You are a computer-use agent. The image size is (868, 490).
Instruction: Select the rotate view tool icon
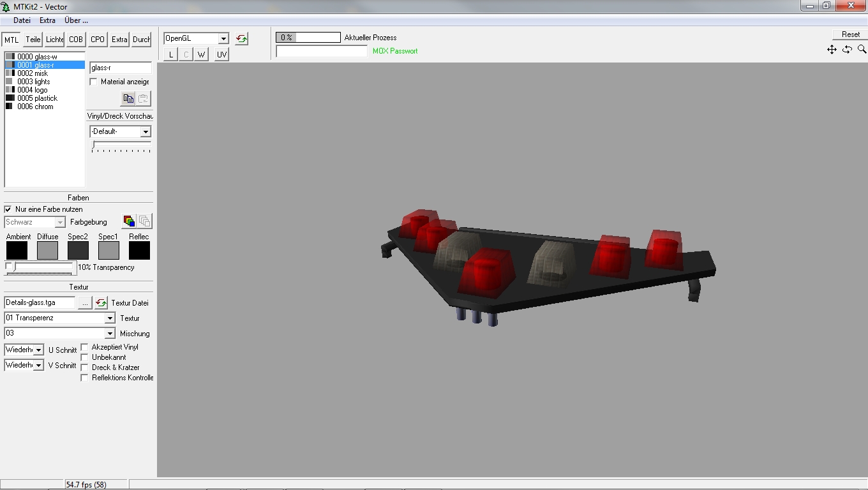[847, 49]
